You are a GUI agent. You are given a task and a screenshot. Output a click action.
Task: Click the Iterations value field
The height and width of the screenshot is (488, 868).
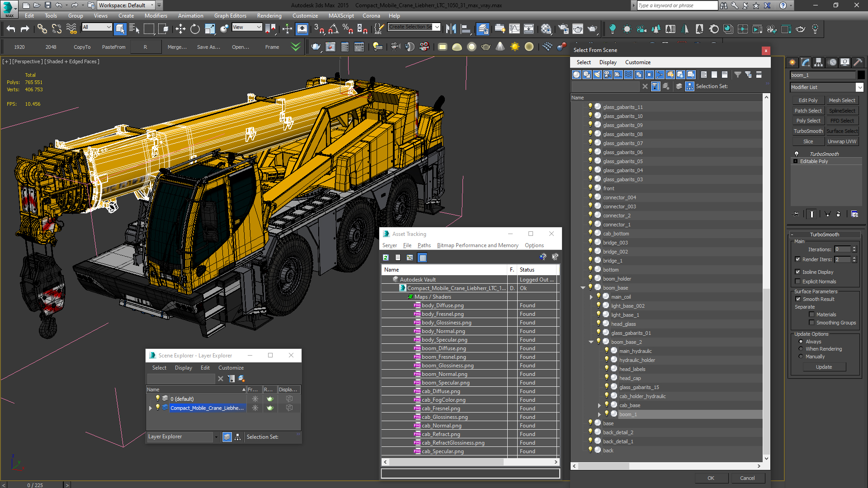coord(842,249)
